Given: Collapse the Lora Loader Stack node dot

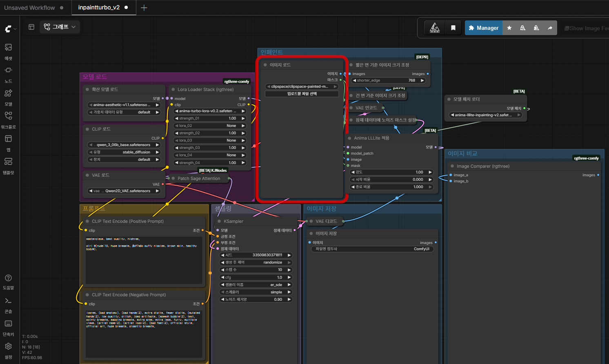Looking at the screenshot, I should pyautogui.click(x=173, y=89).
